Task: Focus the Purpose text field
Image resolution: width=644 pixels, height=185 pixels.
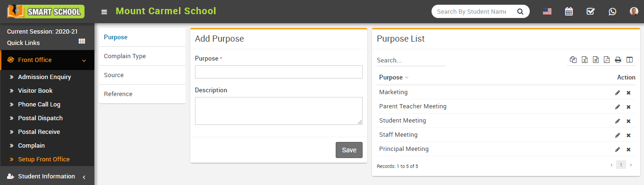Action: (279, 72)
